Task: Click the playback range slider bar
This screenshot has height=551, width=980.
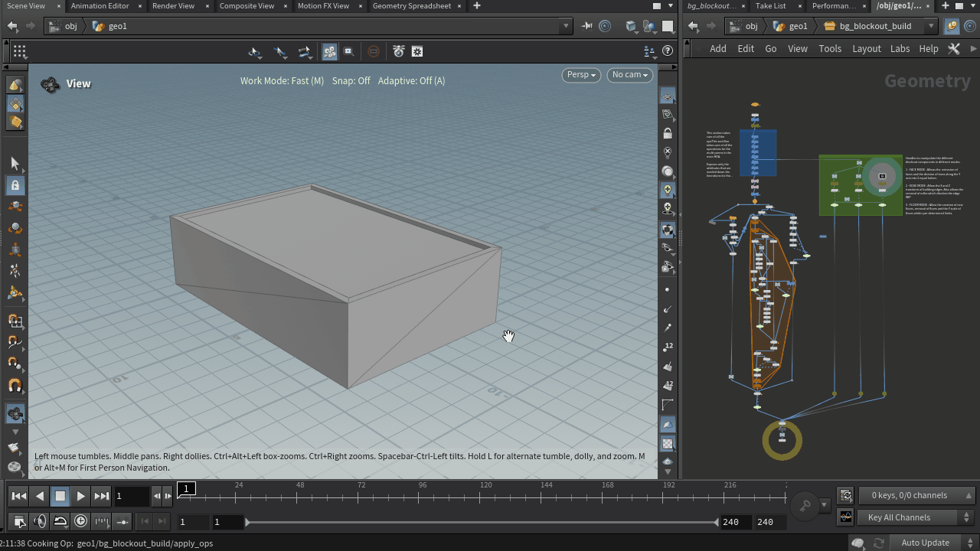Action: [x=482, y=522]
